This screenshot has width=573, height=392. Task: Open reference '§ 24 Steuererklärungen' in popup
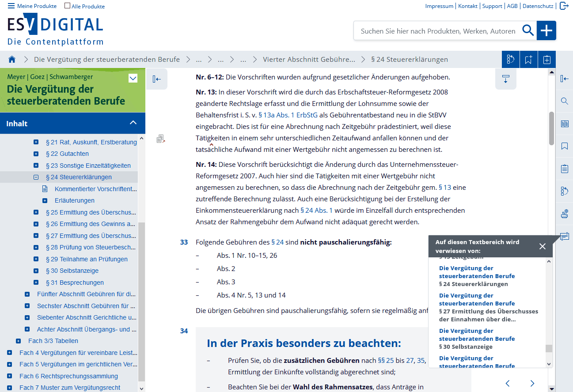(x=477, y=276)
